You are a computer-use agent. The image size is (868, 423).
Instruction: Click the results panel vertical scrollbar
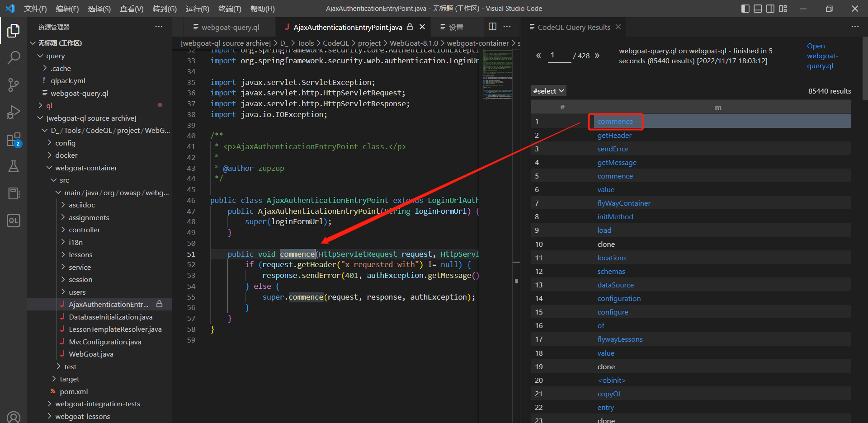point(865,68)
